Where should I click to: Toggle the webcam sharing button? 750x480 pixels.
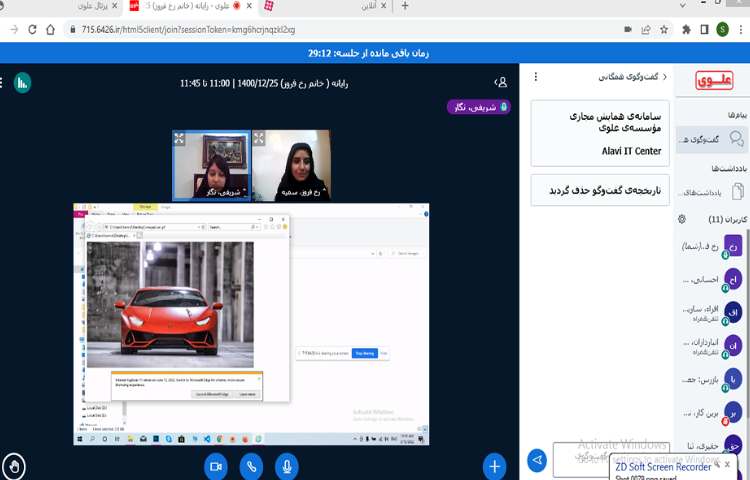[215, 465]
